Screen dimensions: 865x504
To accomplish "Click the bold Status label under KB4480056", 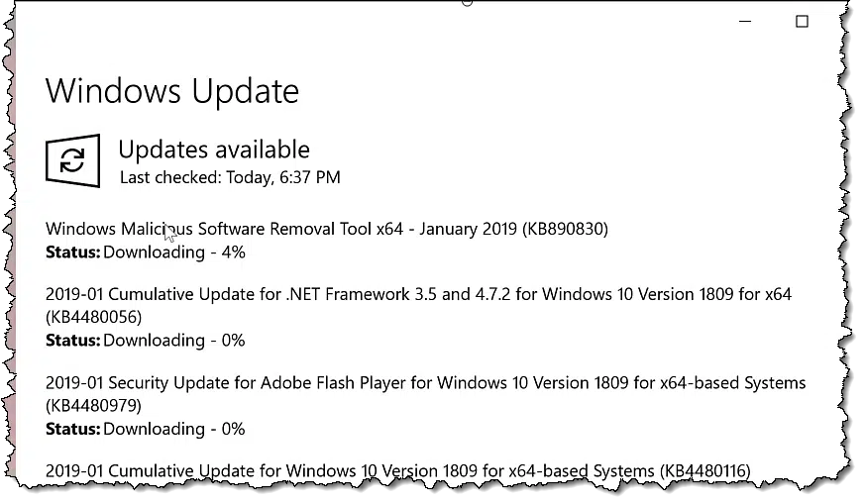I will point(72,341).
